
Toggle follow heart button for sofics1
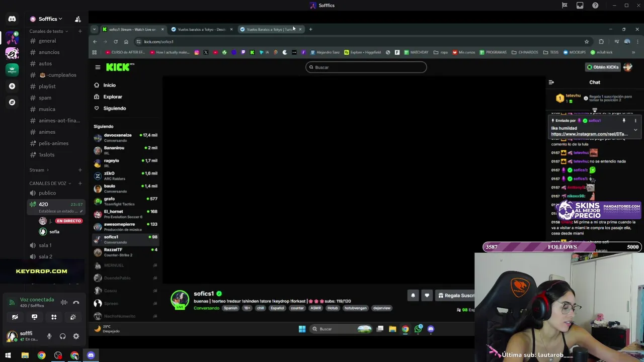coord(427,296)
